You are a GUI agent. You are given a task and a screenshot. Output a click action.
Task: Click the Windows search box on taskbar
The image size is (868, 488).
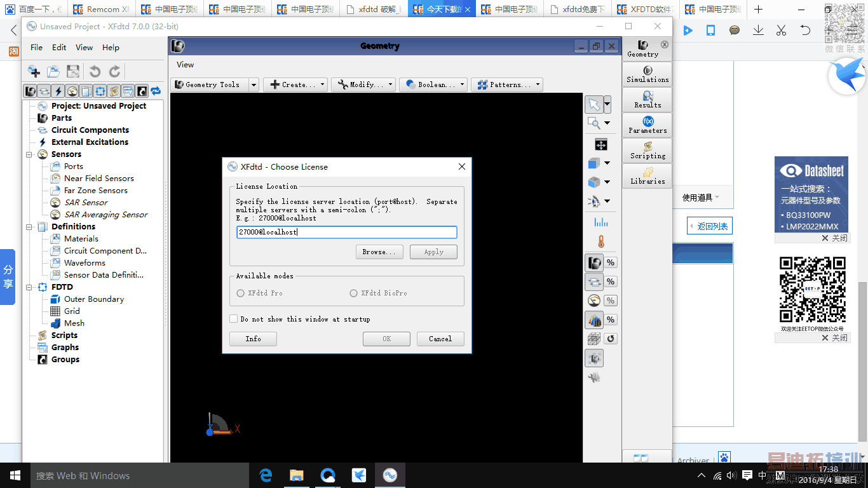[140, 475]
